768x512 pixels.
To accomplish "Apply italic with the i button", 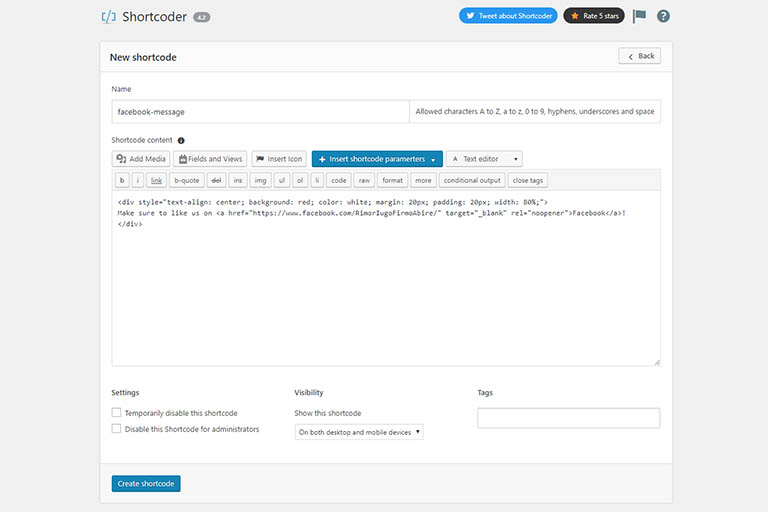I will [x=138, y=180].
